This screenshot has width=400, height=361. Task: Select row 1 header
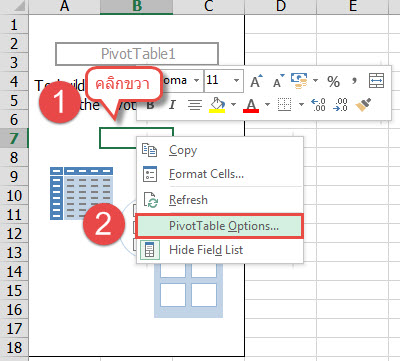coord(14,25)
